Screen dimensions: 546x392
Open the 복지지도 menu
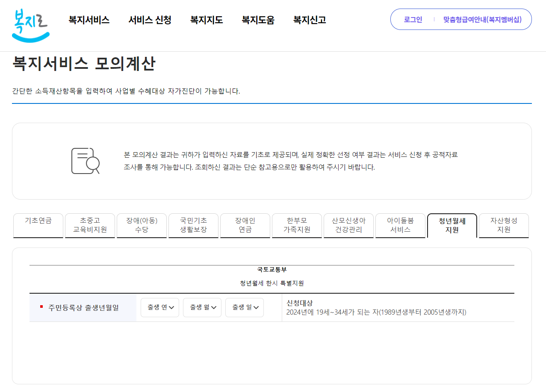point(207,20)
